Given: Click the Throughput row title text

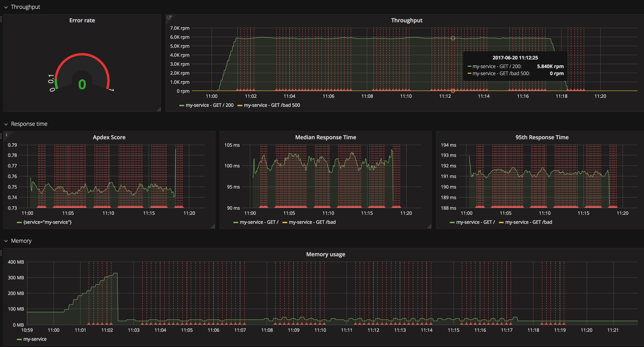Looking at the screenshot, I should coord(25,7).
